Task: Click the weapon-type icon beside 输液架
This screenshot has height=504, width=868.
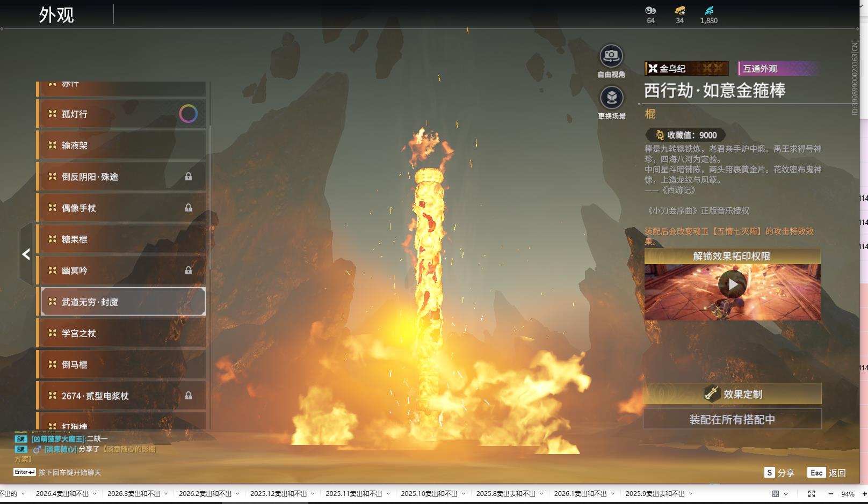Action: click(53, 145)
